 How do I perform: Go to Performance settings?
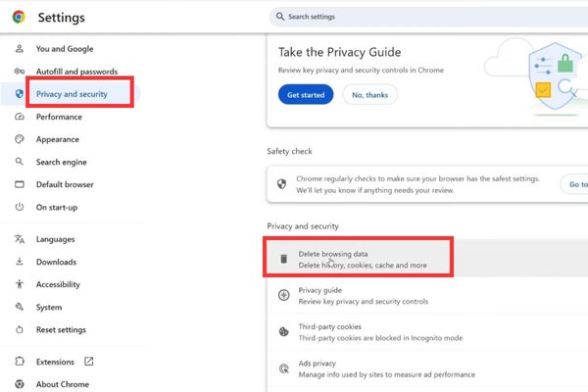pos(59,117)
